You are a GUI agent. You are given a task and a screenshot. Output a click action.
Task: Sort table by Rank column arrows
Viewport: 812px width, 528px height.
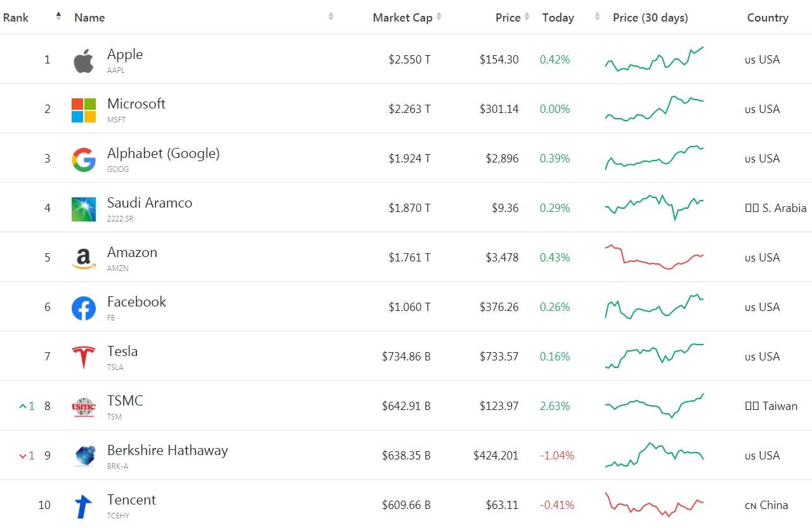coord(58,16)
